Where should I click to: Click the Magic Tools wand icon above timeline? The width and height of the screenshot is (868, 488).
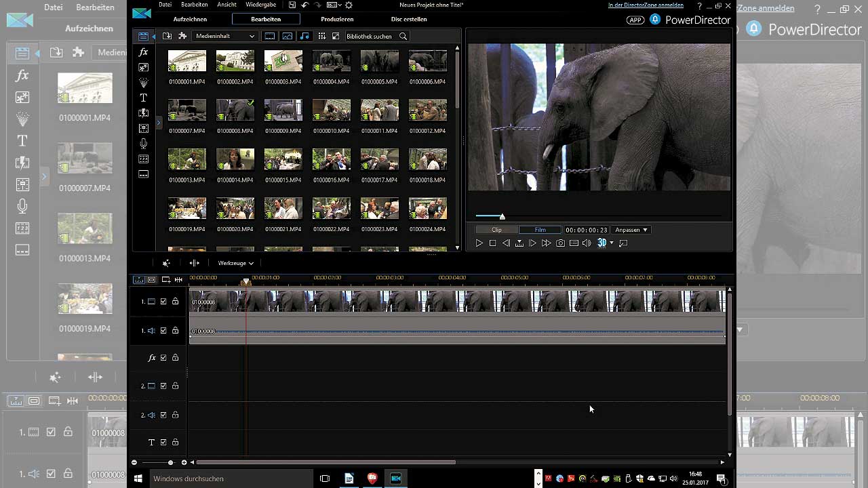(x=166, y=263)
